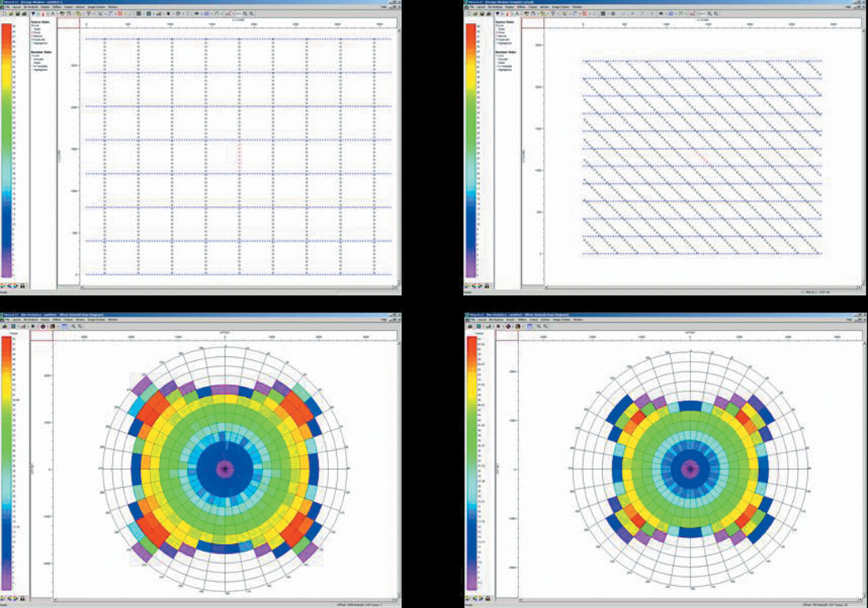Toggle Receiver State Live checkbox in top-left window

[32, 55]
